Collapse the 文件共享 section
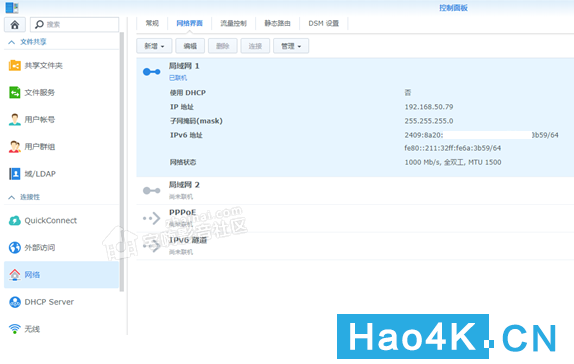 tap(12, 42)
